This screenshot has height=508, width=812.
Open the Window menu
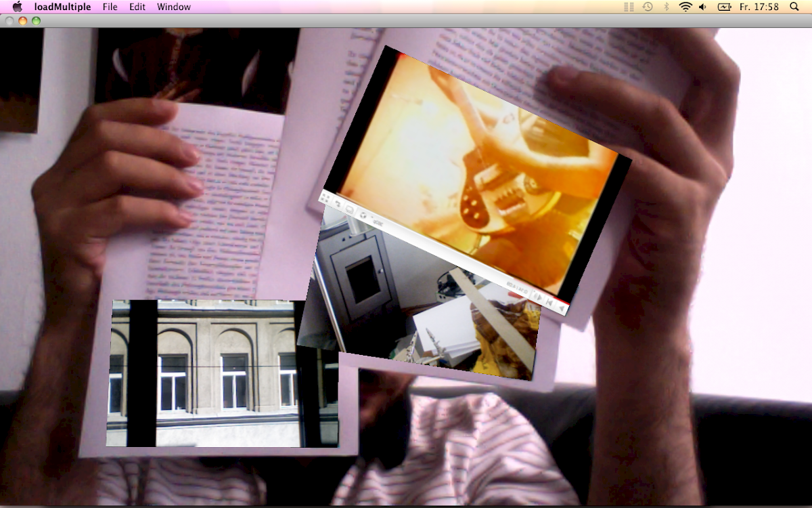pyautogui.click(x=174, y=7)
